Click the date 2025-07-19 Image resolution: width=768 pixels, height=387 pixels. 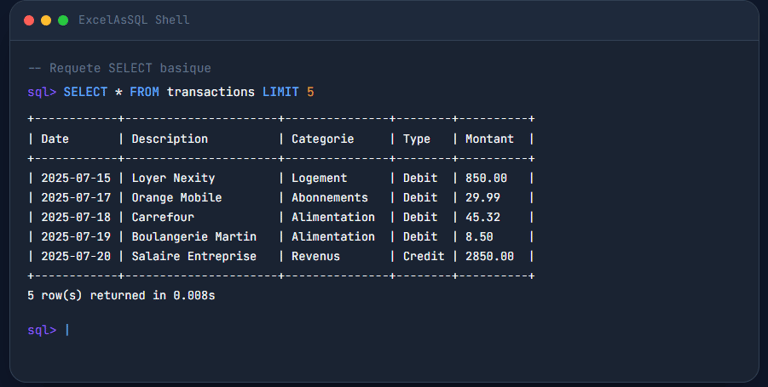tap(76, 237)
